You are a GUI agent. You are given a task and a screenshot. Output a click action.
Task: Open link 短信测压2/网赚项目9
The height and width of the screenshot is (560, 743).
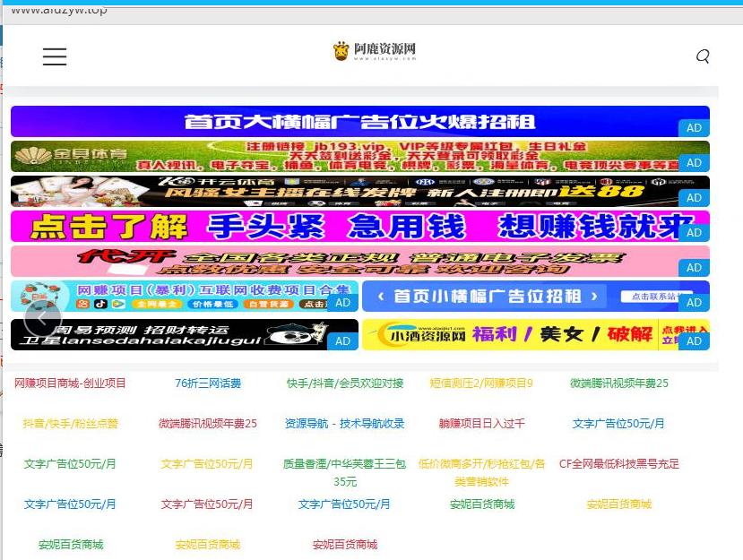click(x=481, y=383)
